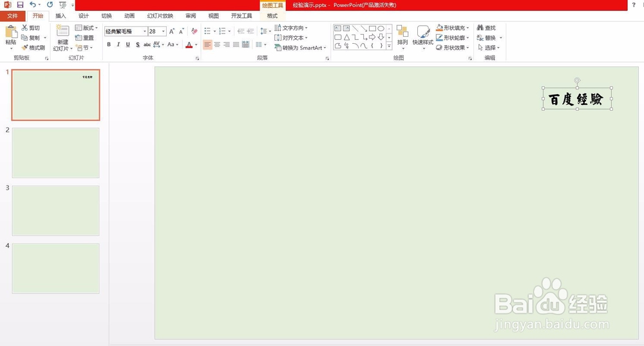Switch to the Animations (动画) tab
Viewport: 644px width, 346px height.
(129, 15)
